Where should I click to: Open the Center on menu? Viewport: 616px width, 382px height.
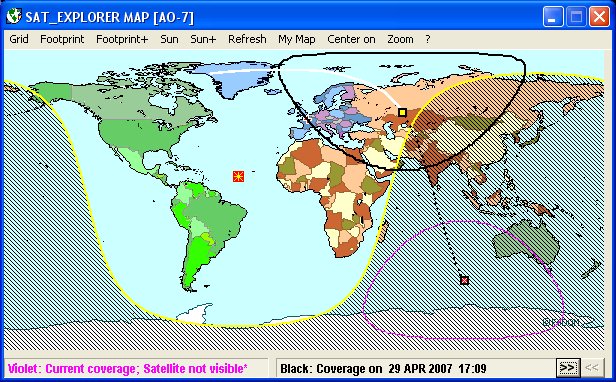click(351, 39)
